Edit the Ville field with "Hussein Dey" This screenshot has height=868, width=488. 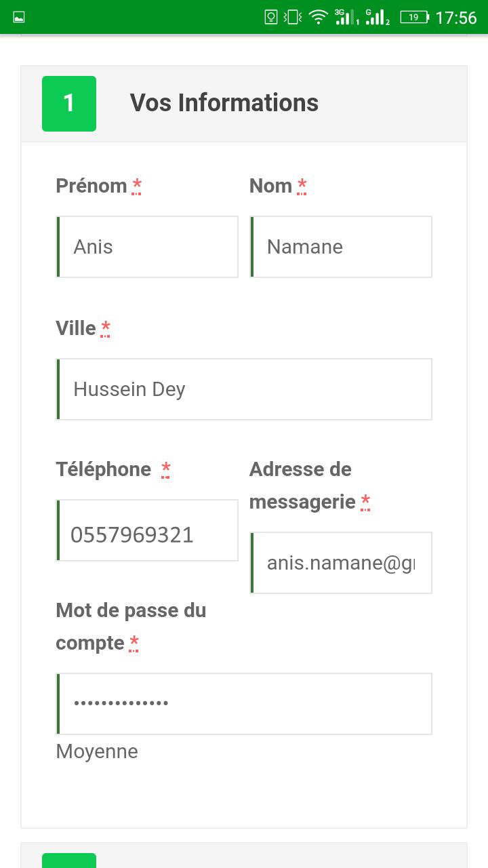244,389
